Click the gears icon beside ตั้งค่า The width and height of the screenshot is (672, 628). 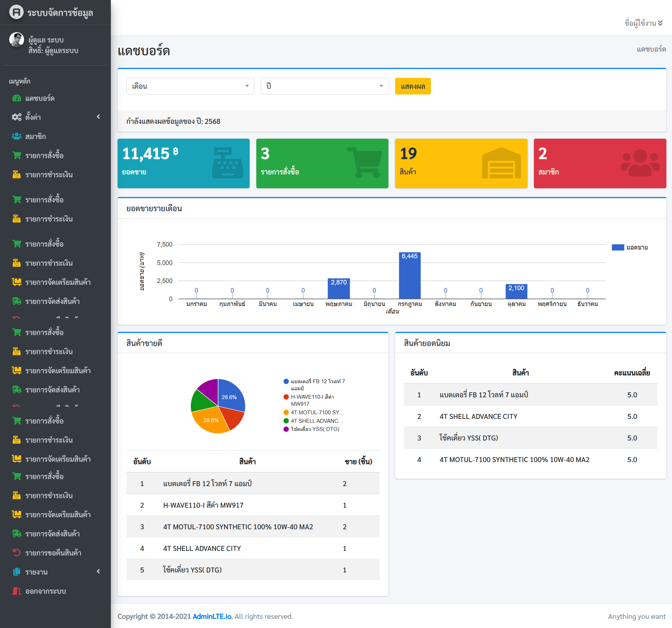tap(17, 117)
